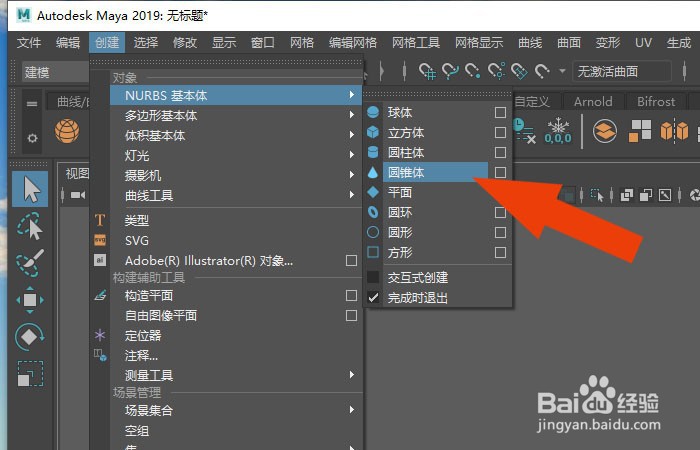
Task: Open options box for 球体
Action: (x=500, y=112)
